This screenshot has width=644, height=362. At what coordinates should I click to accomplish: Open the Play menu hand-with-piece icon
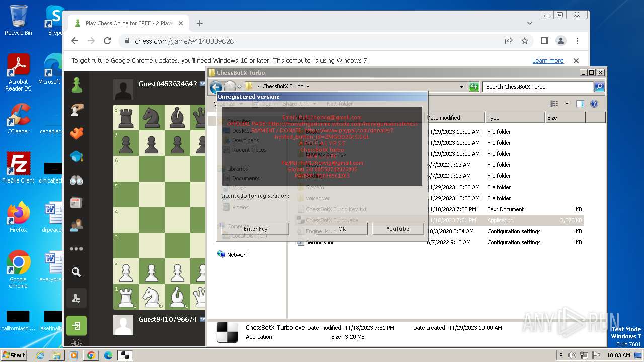pos(76,110)
